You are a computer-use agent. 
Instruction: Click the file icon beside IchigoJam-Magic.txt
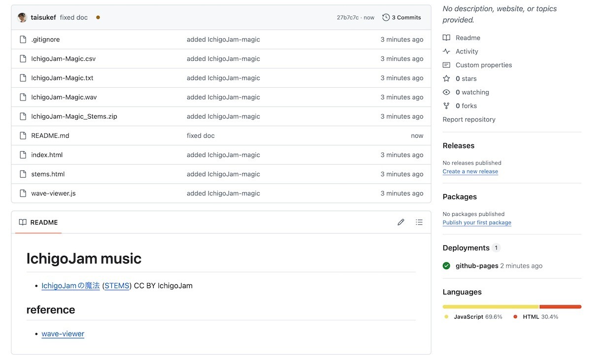tap(23, 78)
